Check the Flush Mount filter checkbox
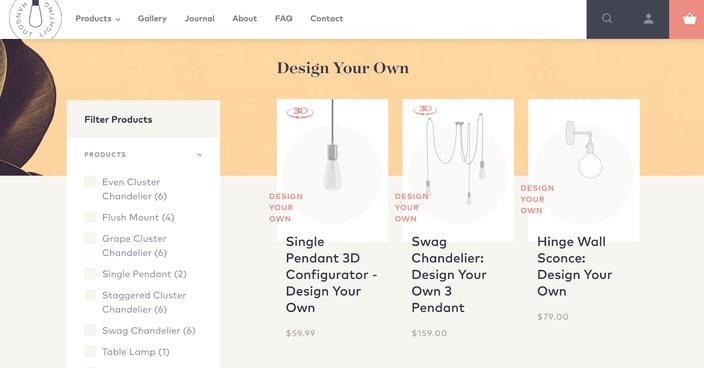Viewport: 704px width, 368px height. 90,217
